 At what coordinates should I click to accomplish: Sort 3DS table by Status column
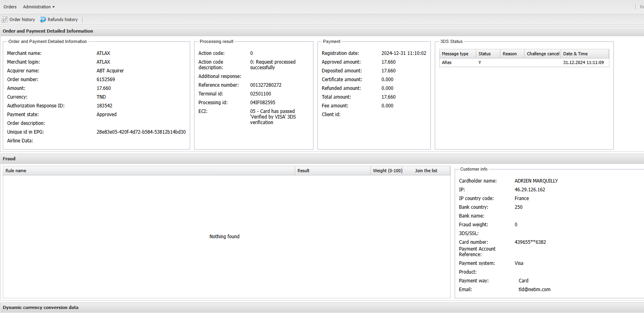(484, 54)
